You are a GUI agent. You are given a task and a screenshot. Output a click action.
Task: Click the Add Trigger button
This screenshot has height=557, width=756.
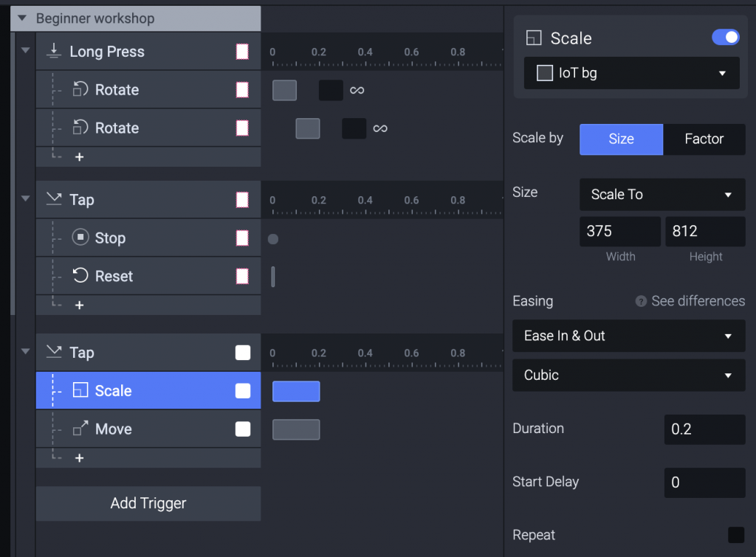click(148, 503)
